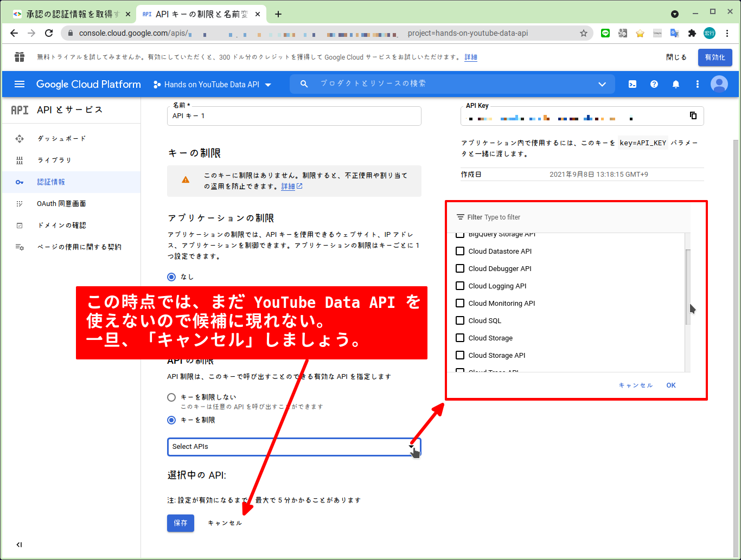Image resolution: width=741 pixels, height=560 pixels.
Task: Open the user account avatar
Action: [719, 84]
